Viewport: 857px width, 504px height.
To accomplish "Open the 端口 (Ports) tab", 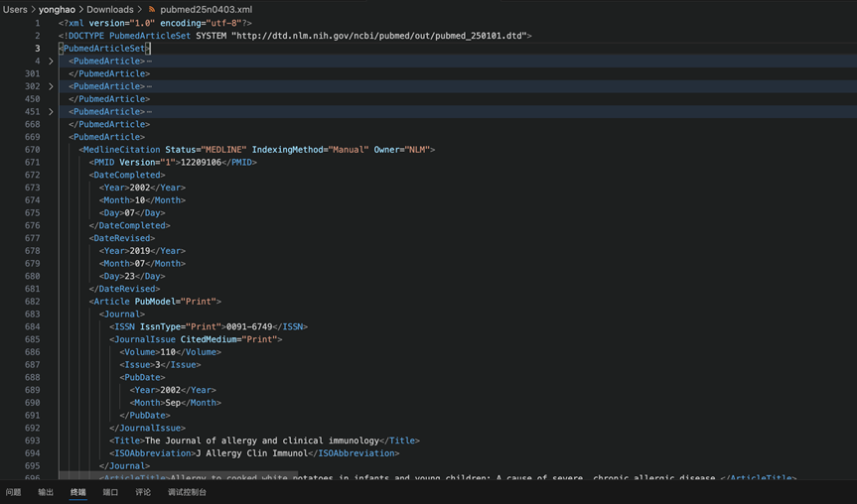I will [110, 492].
